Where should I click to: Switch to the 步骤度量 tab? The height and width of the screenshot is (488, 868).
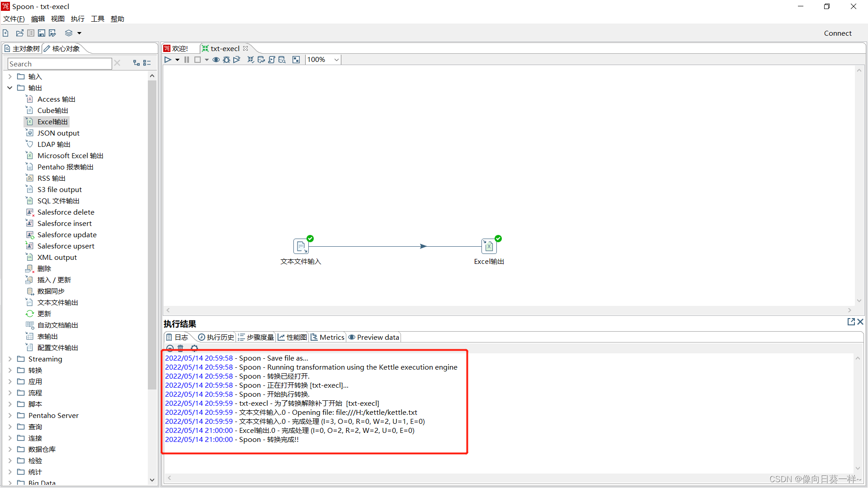click(x=256, y=337)
